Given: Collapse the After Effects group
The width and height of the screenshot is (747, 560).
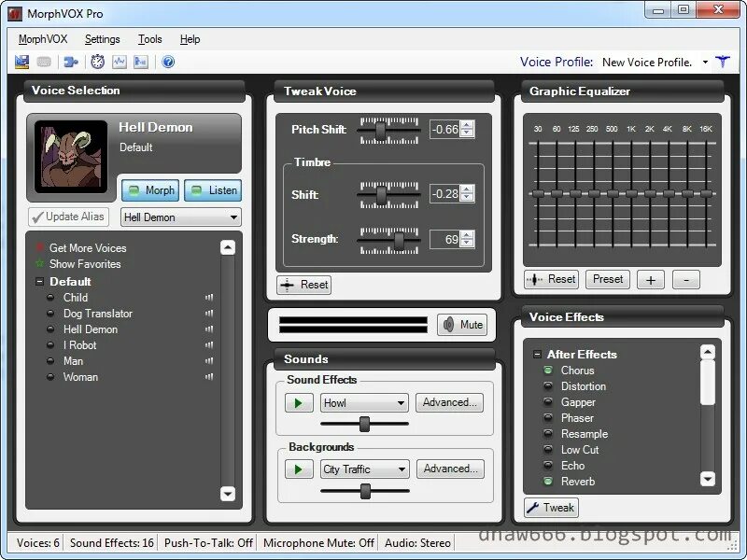Looking at the screenshot, I should tap(538, 355).
